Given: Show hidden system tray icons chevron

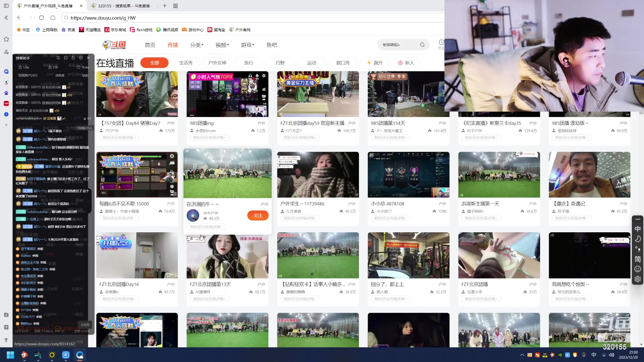Looking at the screenshot, I should coord(522,355).
